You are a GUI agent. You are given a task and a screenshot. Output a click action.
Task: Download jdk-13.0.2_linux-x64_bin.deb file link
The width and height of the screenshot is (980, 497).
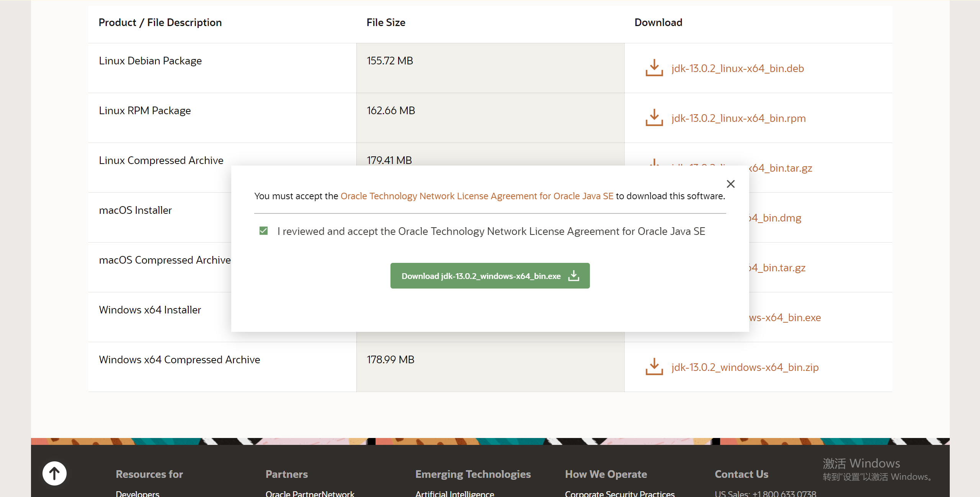coord(737,69)
